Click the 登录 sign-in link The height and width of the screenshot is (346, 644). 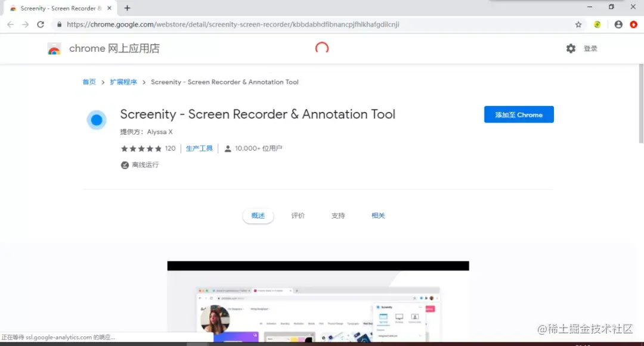(590, 48)
